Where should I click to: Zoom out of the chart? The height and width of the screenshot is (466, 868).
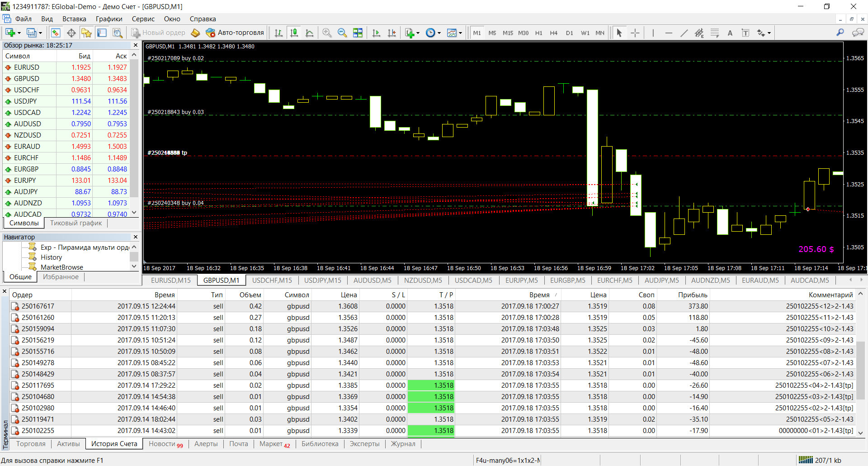click(342, 33)
